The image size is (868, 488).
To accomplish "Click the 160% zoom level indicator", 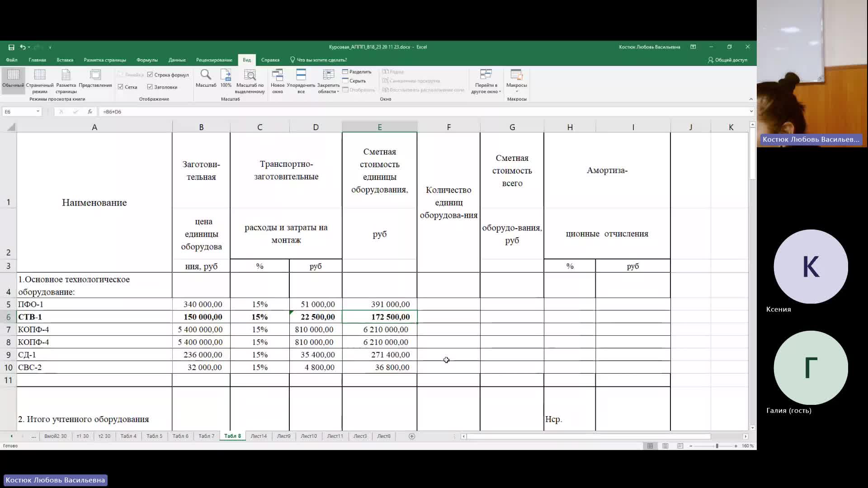I will tap(748, 446).
